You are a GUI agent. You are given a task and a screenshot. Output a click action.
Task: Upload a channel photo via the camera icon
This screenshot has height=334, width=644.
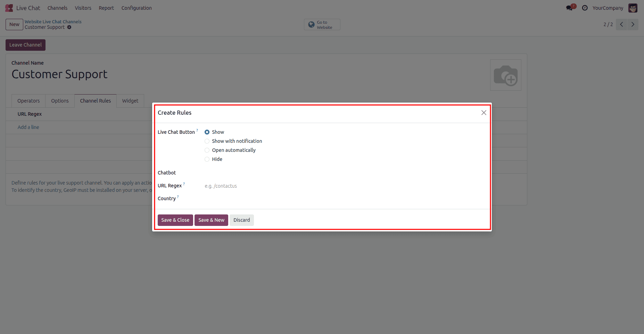click(x=506, y=75)
